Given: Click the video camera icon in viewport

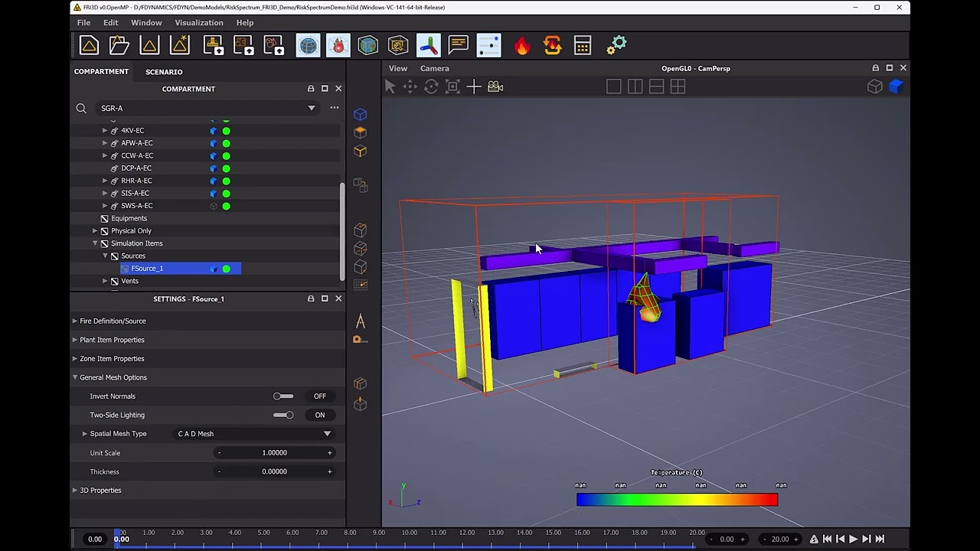Looking at the screenshot, I should click(x=495, y=87).
